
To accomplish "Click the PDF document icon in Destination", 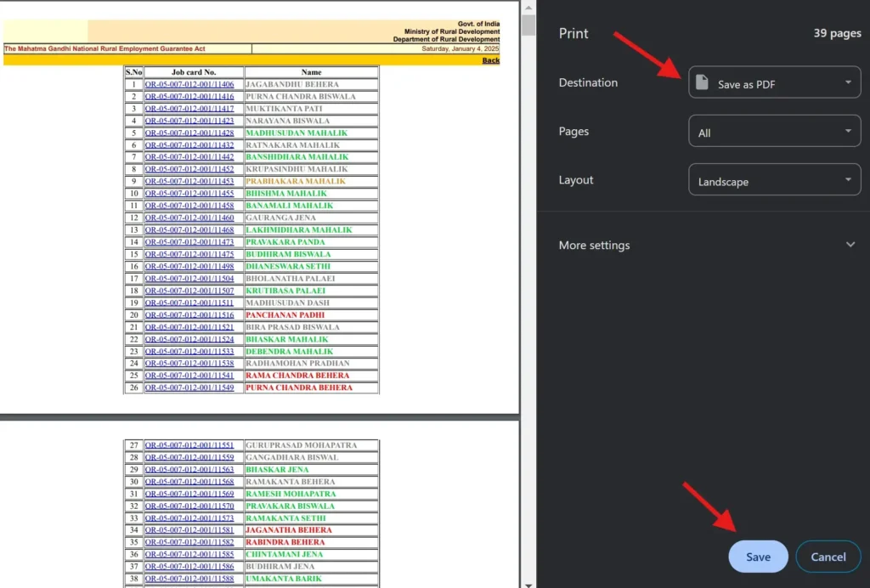I will point(702,82).
